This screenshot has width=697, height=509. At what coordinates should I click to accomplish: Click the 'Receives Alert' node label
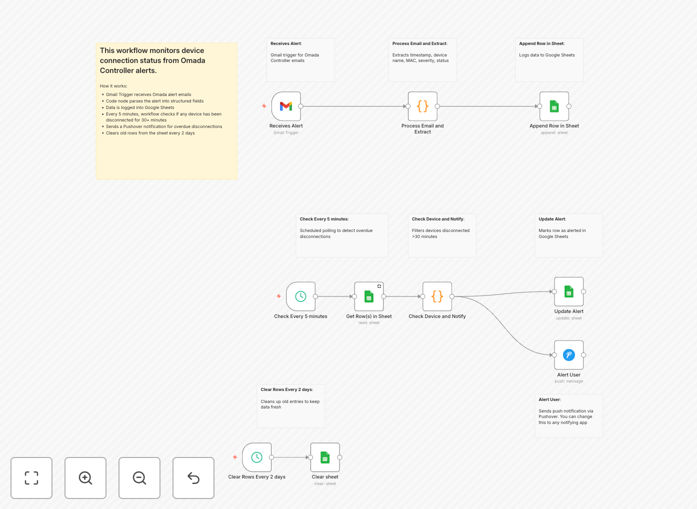pyautogui.click(x=286, y=126)
